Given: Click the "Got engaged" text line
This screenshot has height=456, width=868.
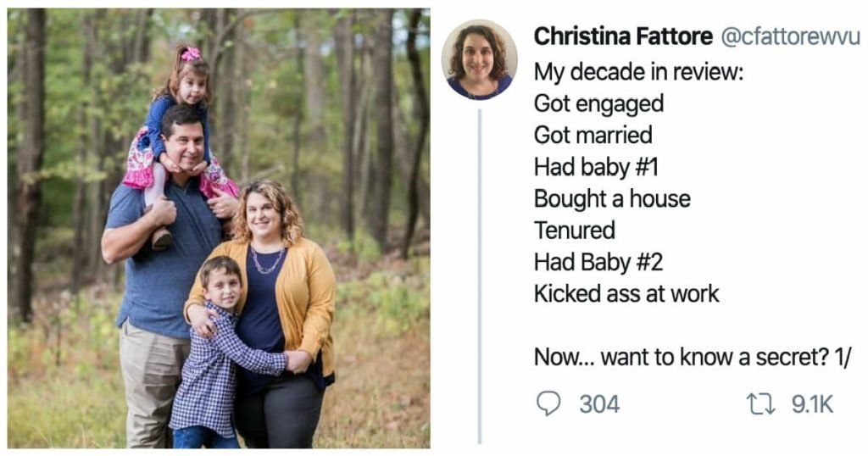Looking at the screenshot, I should 598,103.
